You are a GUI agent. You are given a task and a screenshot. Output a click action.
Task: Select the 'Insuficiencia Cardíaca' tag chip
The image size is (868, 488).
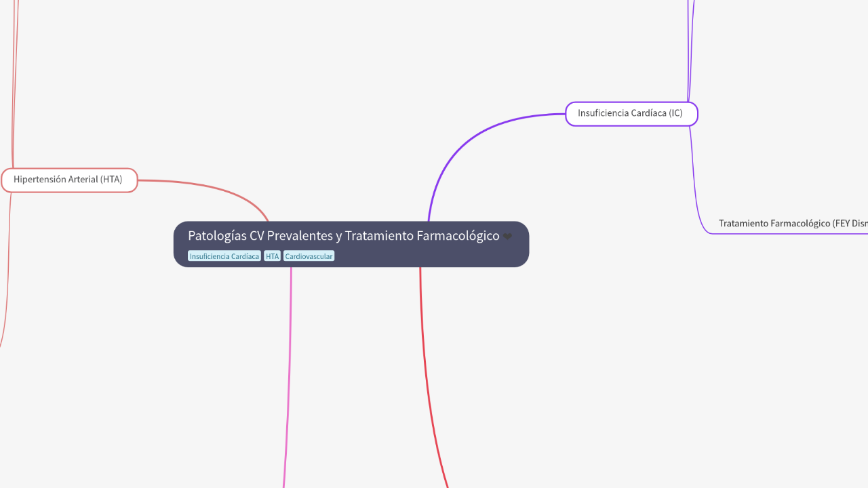pyautogui.click(x=224, y=256)
